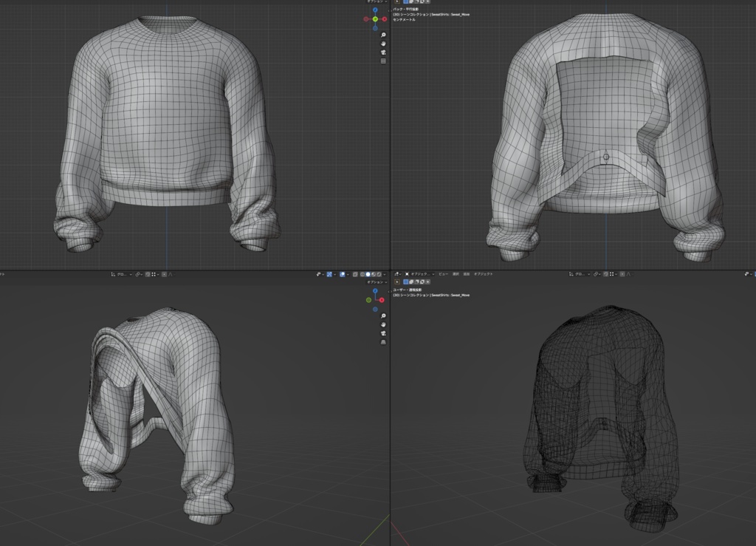Toggle gizmo display in bottom-left header

(329, 274)
